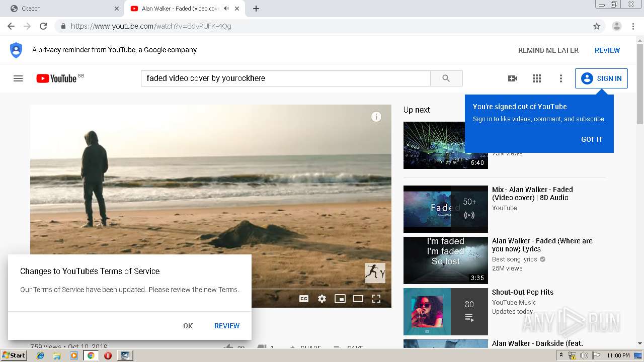Show hidden system tray icons
Viewport: 644px width, 362px height.
pyautogui.click(x=561, y=355)
